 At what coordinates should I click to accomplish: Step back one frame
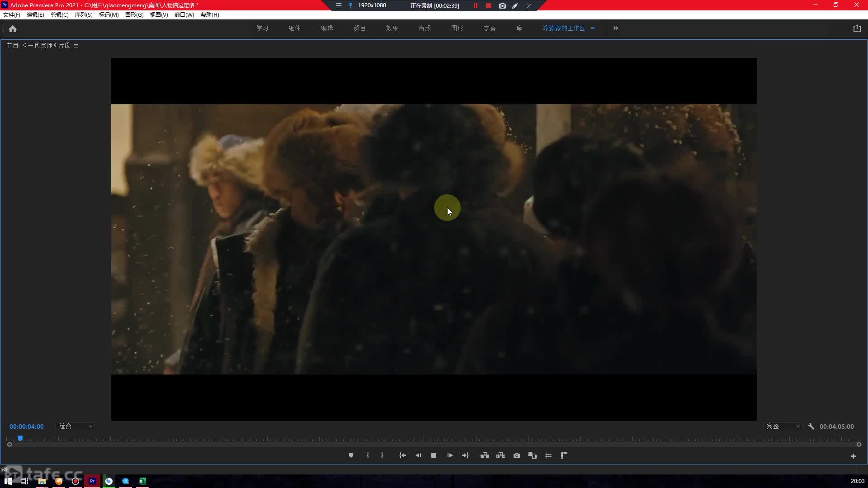coord(418,455)
